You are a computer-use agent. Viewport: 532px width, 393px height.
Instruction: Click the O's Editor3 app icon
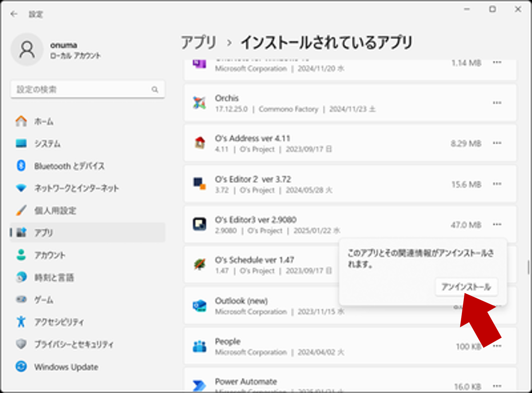(200, 224)
